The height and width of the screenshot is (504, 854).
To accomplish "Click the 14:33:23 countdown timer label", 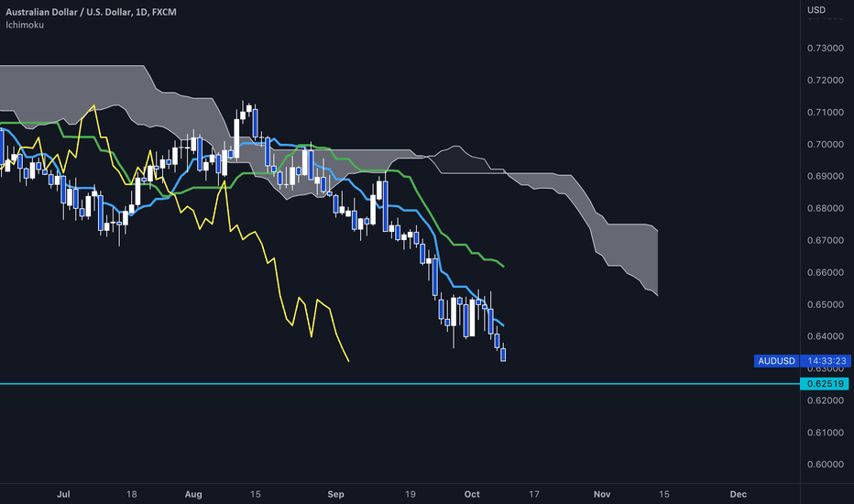I will (x=827, y=361).
